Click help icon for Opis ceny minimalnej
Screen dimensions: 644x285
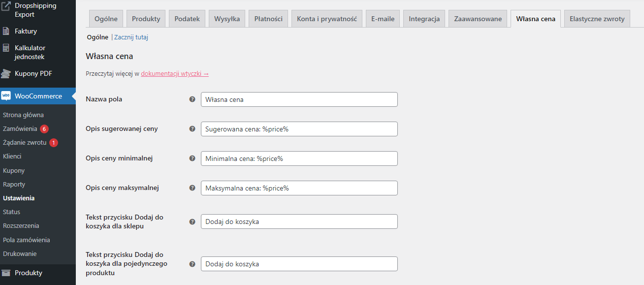(x=193, y=158)
